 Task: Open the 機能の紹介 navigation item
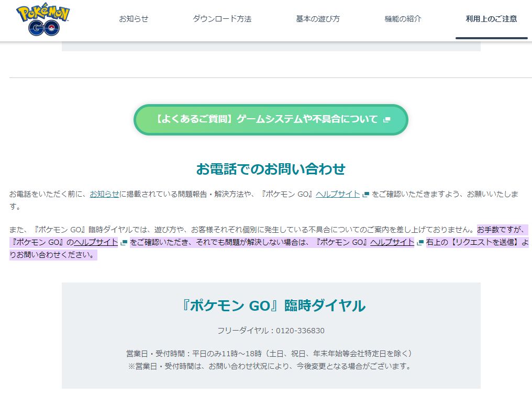coord(403,19)
